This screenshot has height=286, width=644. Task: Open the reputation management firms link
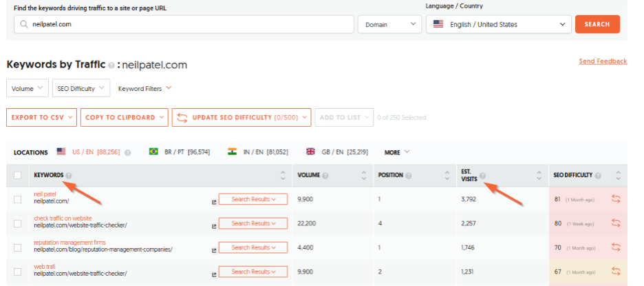pos(69,243)
